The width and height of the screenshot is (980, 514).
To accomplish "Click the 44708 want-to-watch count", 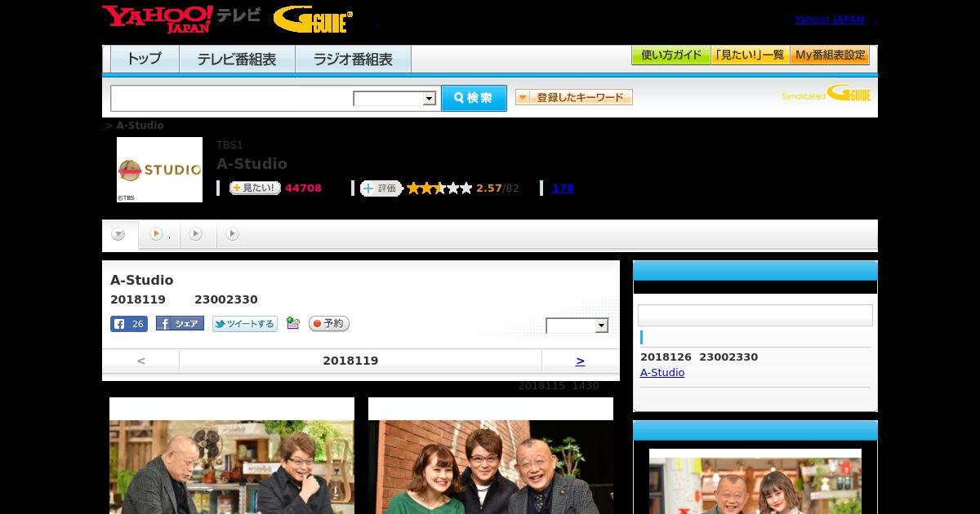I will click(303, 188).
